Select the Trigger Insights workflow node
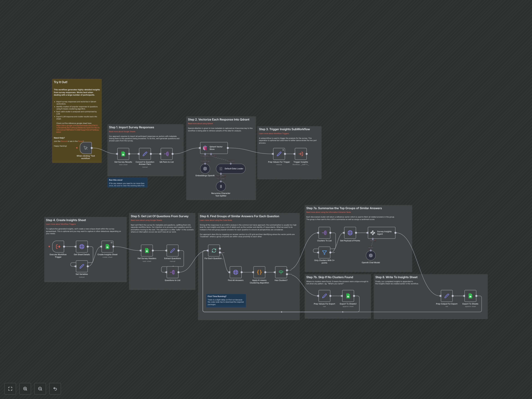Viewport: 532px width, 399px height. click(301, 154)
